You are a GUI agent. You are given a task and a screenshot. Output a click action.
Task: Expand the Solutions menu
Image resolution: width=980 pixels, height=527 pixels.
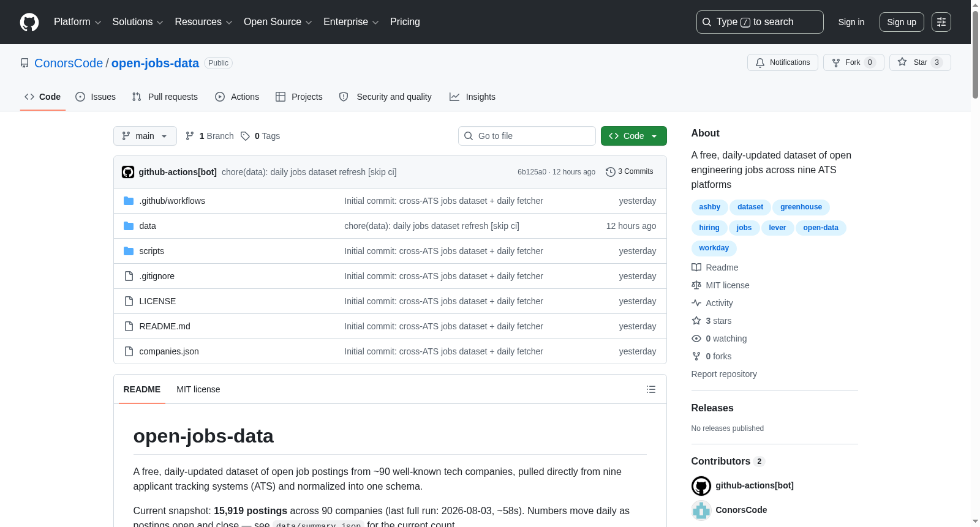coord(138,22)
